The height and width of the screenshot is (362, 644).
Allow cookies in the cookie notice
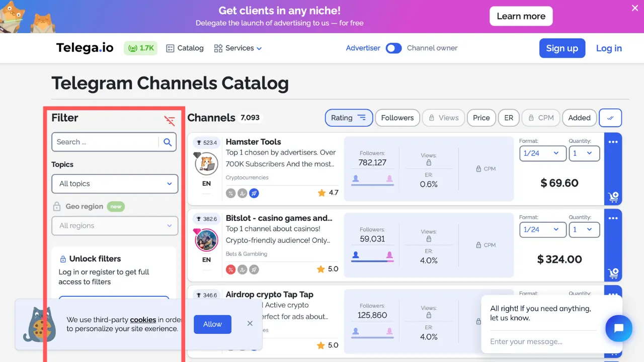point(212,324)
